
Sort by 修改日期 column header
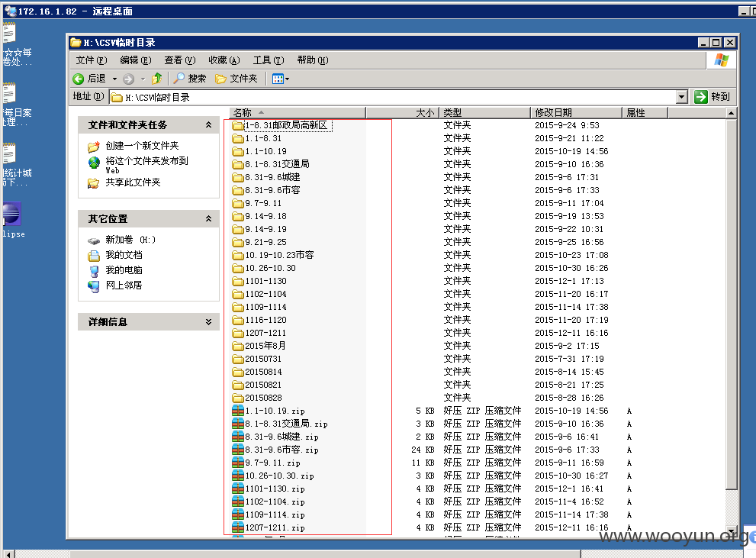click(577, 113)
